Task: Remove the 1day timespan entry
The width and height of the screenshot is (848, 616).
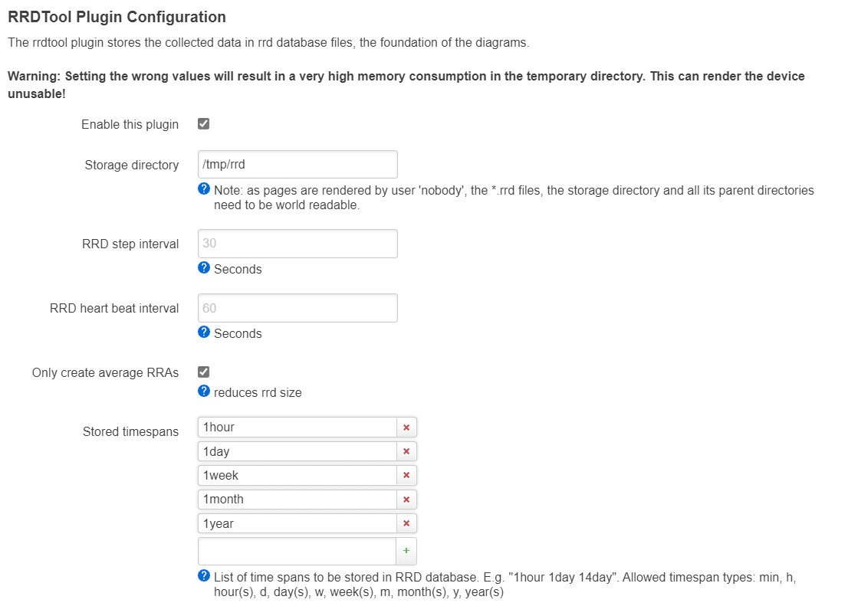Action: tap(406, 451)
